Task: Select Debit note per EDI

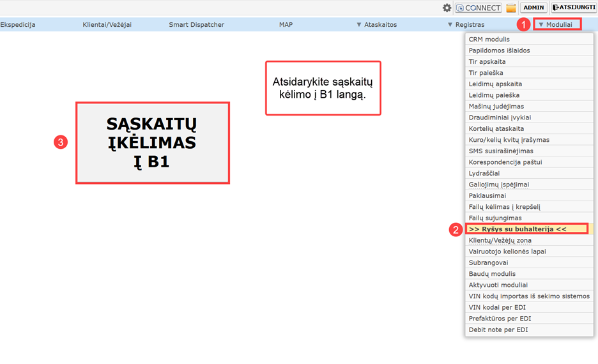Action: [530, 330]
